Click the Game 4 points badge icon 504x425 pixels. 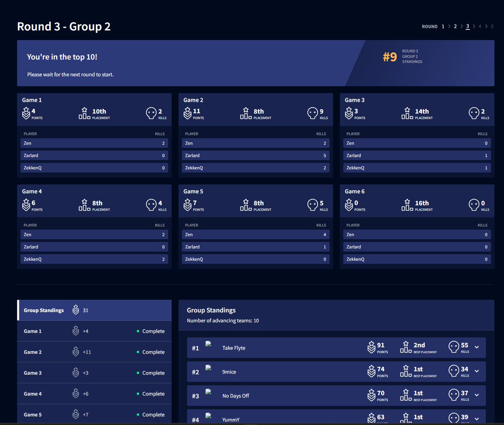[26, 205]
